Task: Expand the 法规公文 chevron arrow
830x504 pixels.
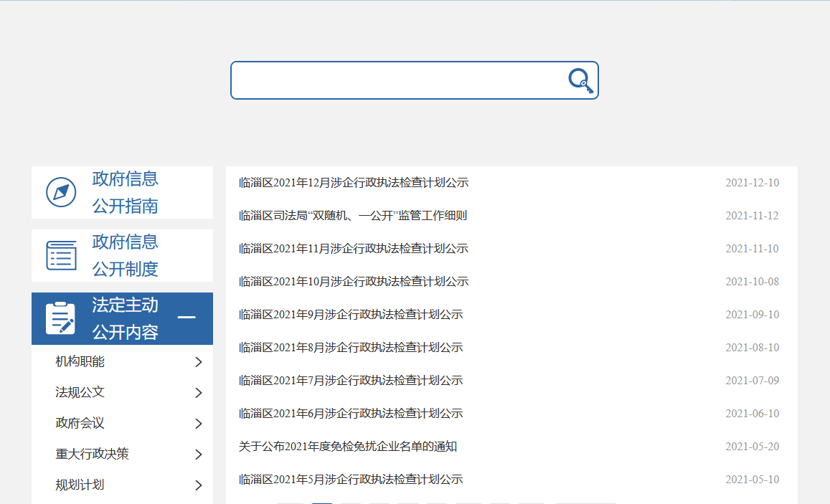Action: tap(199, 393)
